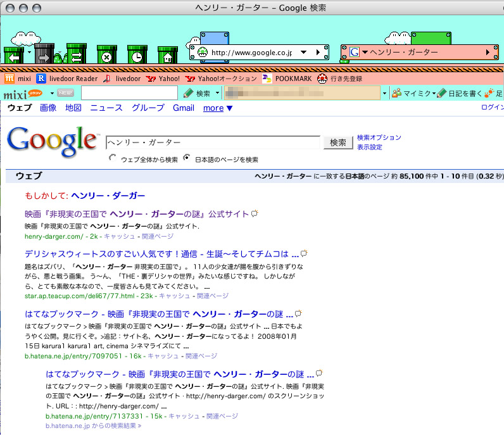The width and height of the screenshot is (504, 435).
Task: Open the Gmail tab link
Action: pos(184,108)
